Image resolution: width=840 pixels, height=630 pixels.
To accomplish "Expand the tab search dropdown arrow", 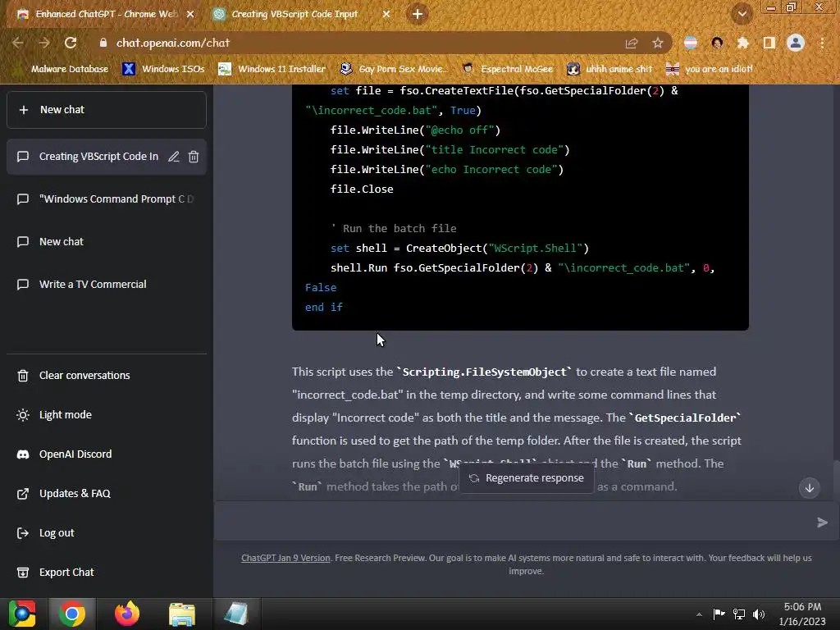I will coord(742,15).
